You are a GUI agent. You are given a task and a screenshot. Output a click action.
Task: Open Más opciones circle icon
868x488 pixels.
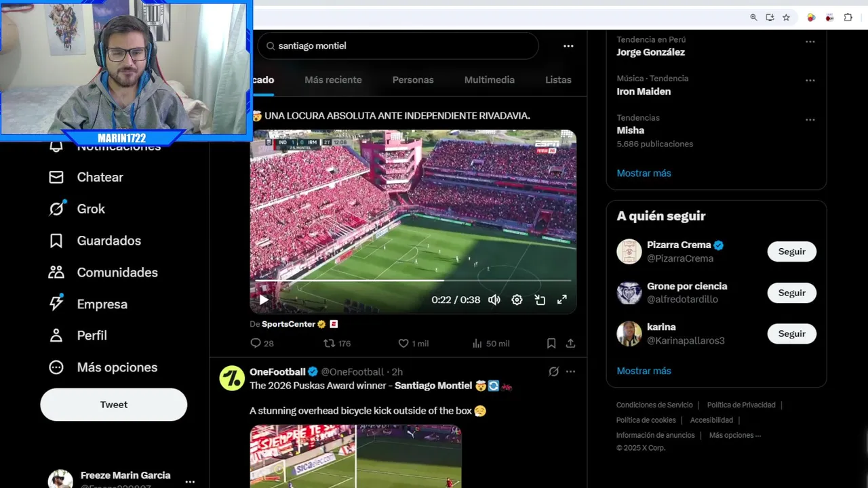click(56, 367)
